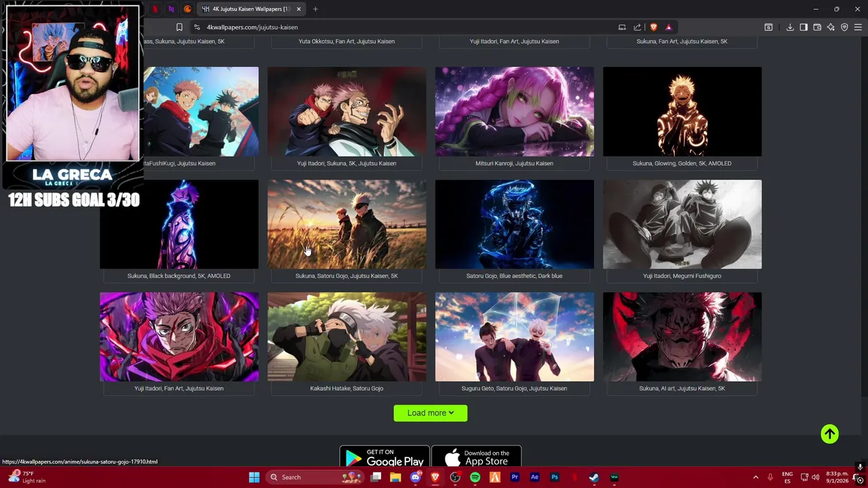Open the clock showing 8:33 p.m.

point(837,477)
